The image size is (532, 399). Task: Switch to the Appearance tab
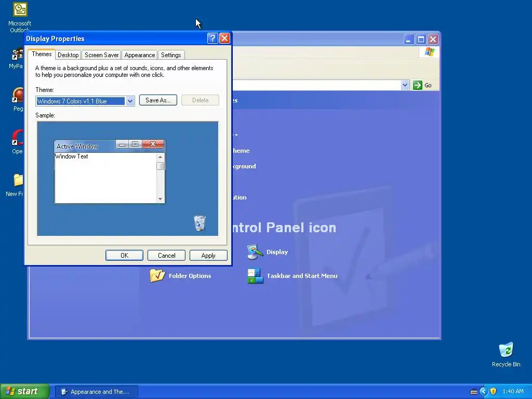(139, 55)
